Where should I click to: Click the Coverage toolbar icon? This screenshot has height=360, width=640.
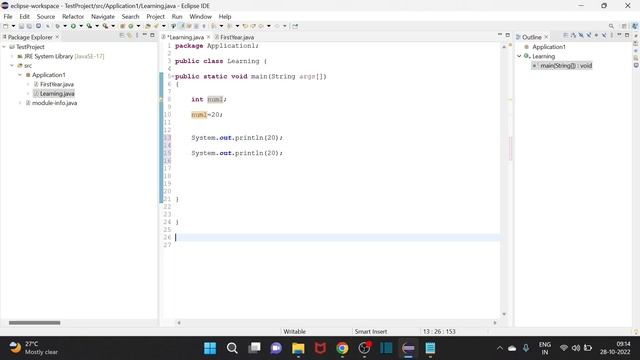(89, 26)
